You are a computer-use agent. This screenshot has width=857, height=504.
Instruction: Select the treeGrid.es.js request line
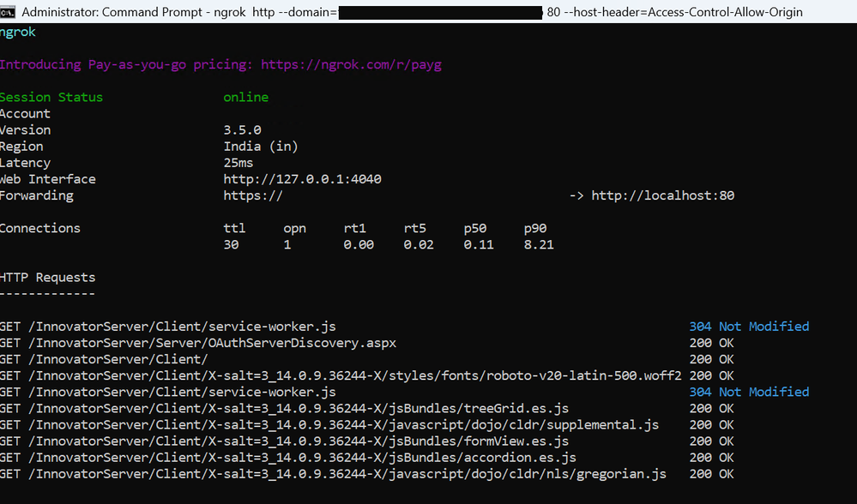pyautogui.click(x=283, y=409)
